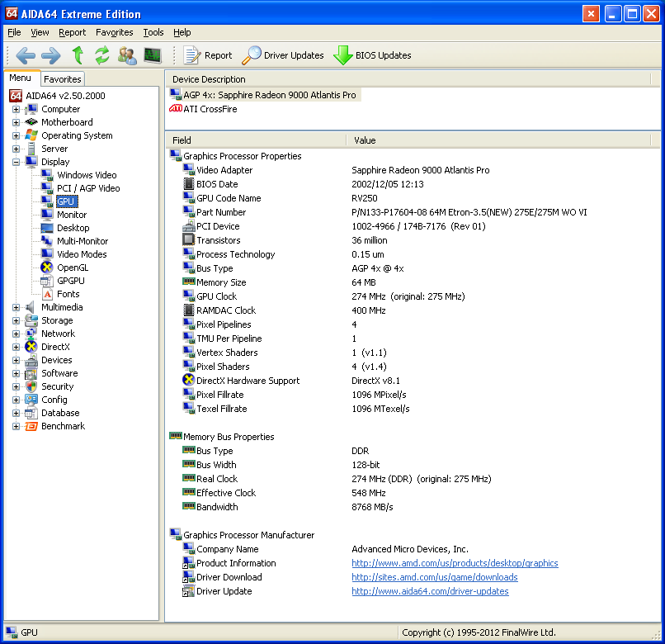Expand the Motherboard tree node
Image resolution: width=665 pixels, height=644 pixels.
tap(16, 123)
